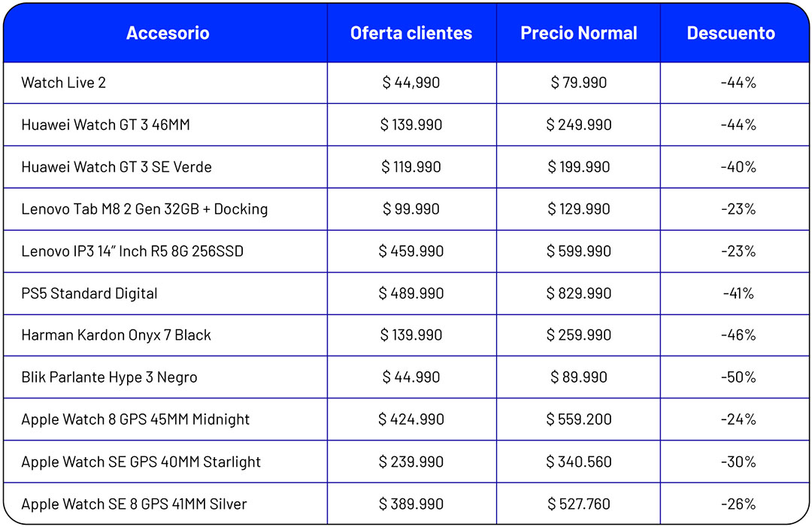Screen dimensions: 812x527
Task: Click the -50% discount cell
Action: pos(738,377)
